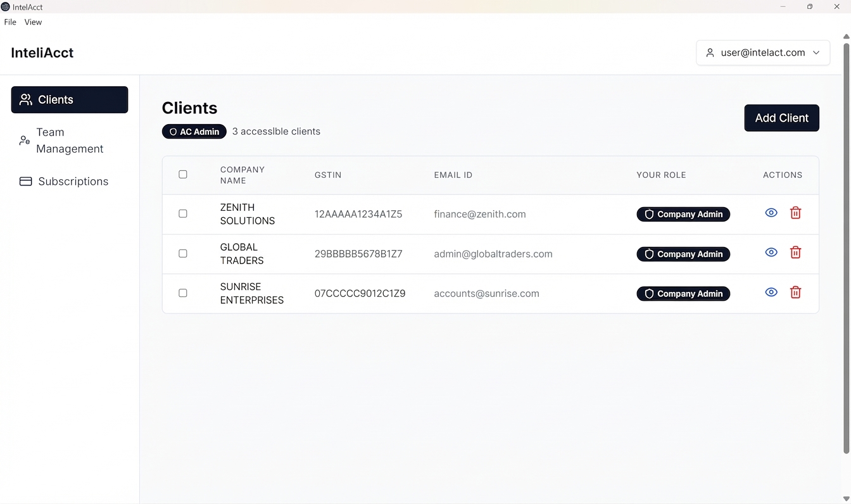
Task: View GLOBAL TRADERS with the eye icon
Action: [771, 252]
